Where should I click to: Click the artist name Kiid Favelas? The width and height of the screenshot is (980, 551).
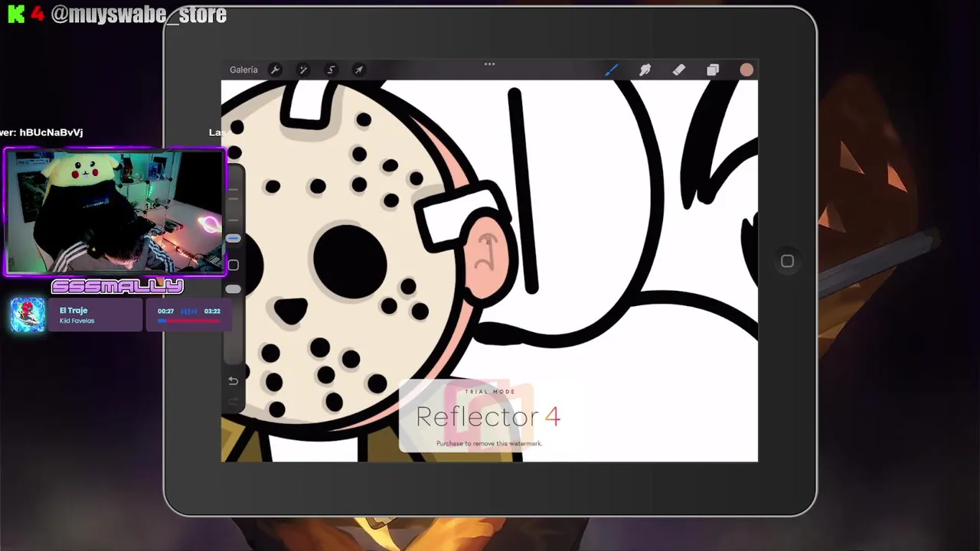[77, 321]
